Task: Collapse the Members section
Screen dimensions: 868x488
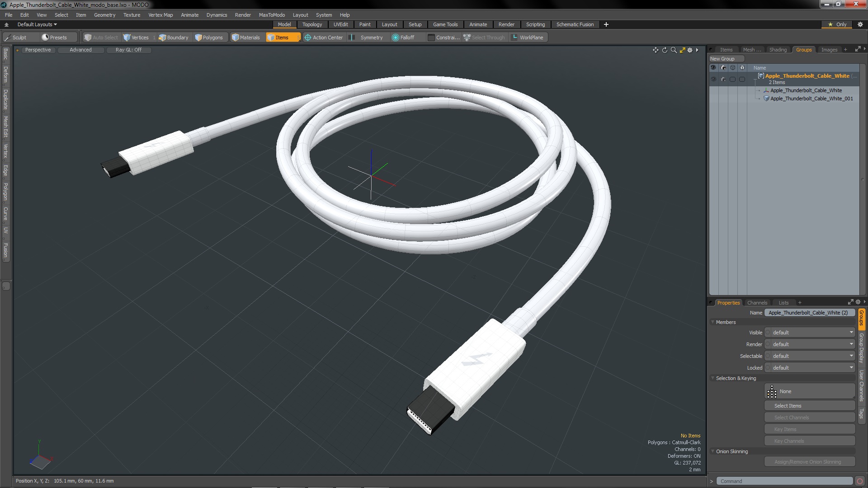Action: click(x=713, y=322)
